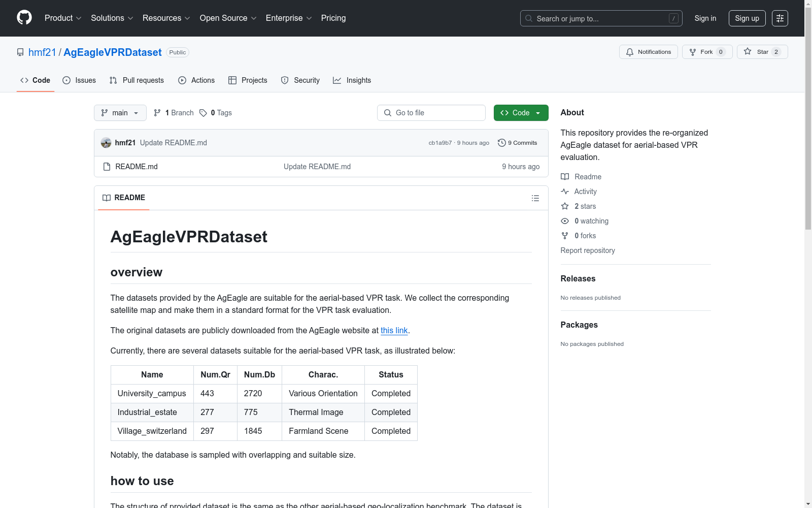Follow 'this link' to AgEagle website
812x508 pixels.
click(394, 330)
